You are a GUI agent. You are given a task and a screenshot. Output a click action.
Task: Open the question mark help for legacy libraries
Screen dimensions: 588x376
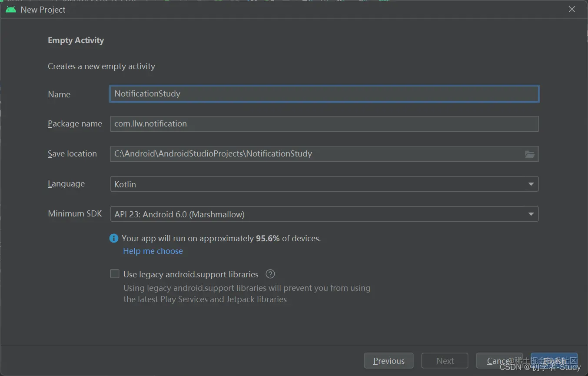270,274
